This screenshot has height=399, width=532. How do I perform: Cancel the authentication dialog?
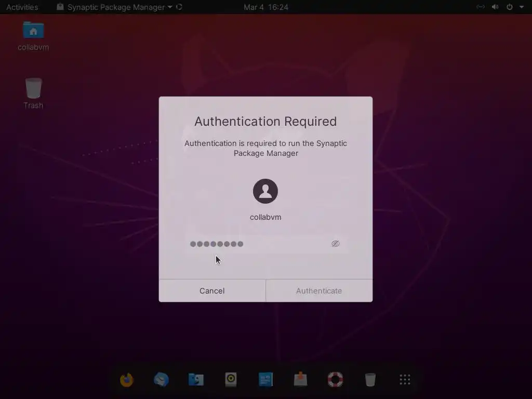212,291
